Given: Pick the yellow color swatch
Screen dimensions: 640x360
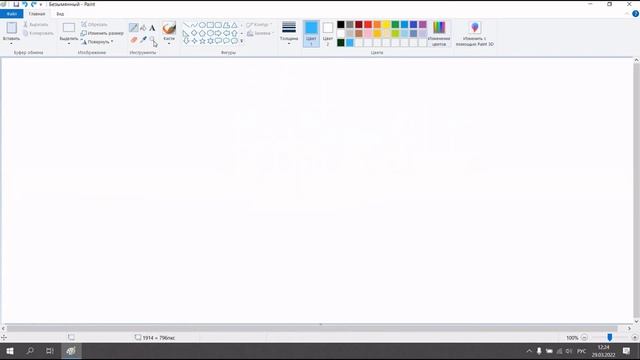Looking at the screenshot, I should (386, 24).
